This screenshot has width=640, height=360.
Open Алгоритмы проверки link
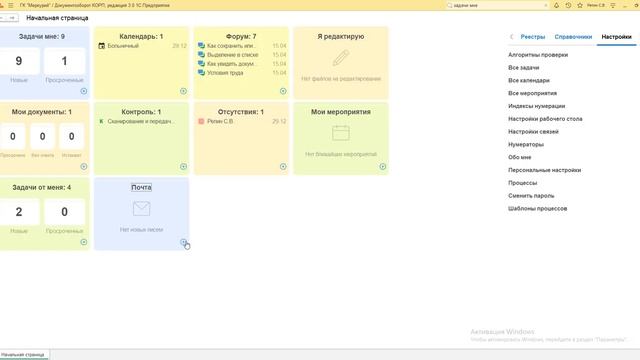538,55
